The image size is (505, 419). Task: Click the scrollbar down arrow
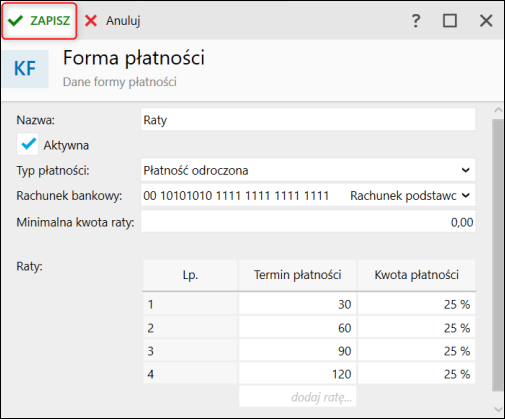pyautogui.click(x=498, y=409)
